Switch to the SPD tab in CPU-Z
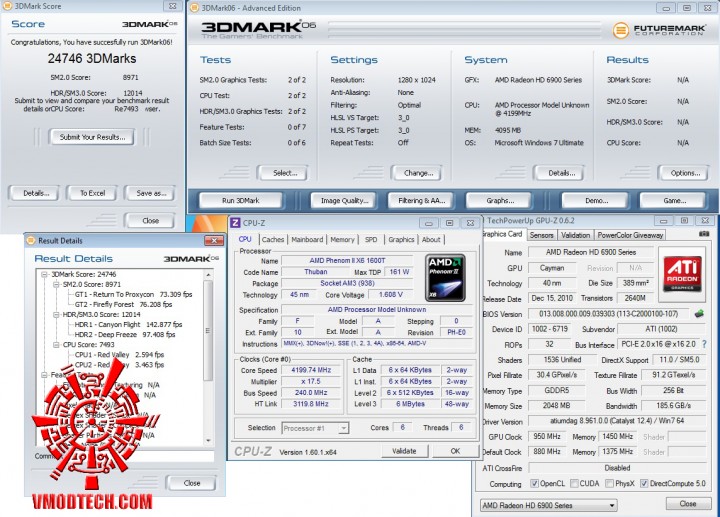 [x=371, y=239]
